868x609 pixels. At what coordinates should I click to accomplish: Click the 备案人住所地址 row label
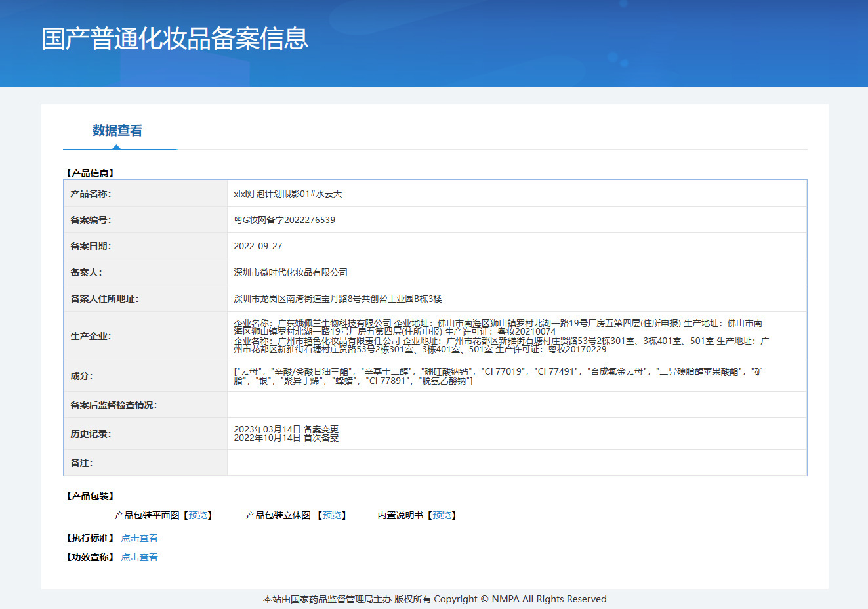click(105, 299)
